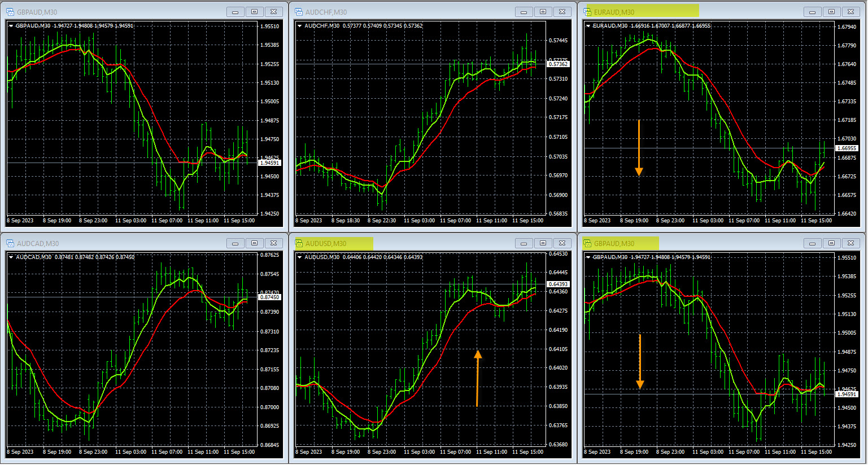Expand the triangle beside AUDCHF,M30 chart label
This screenshot has width=868, height=465.
point(299,26)
